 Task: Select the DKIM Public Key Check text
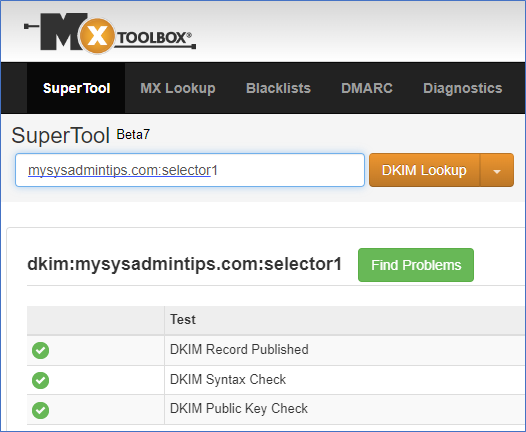coord(239,409)
